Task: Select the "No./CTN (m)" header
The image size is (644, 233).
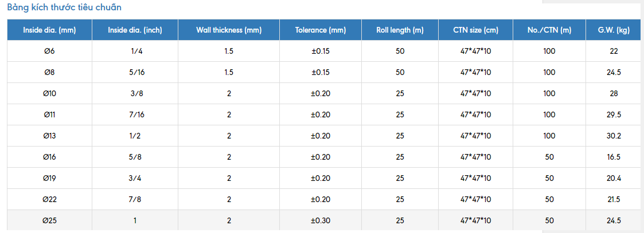Action: tap(549, 30)
